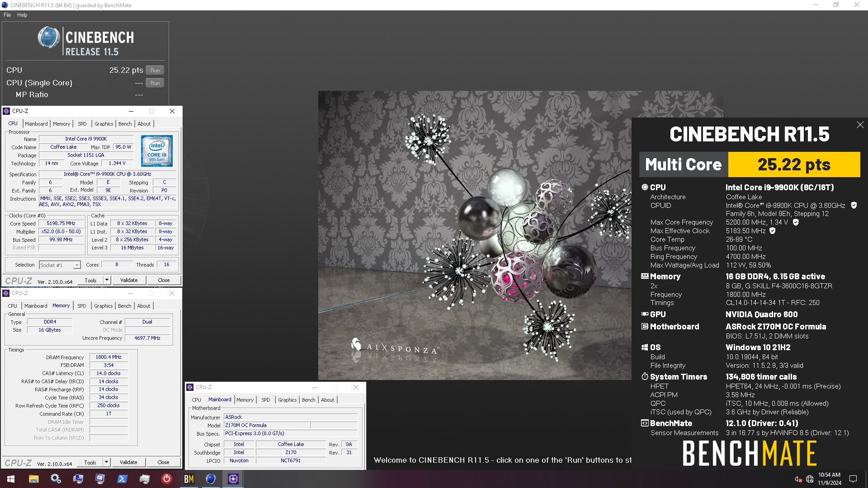Open SPD tab in CPU-Z CPU window
Image resolution: width=868 pixels, height=488 pixels.
82,124
